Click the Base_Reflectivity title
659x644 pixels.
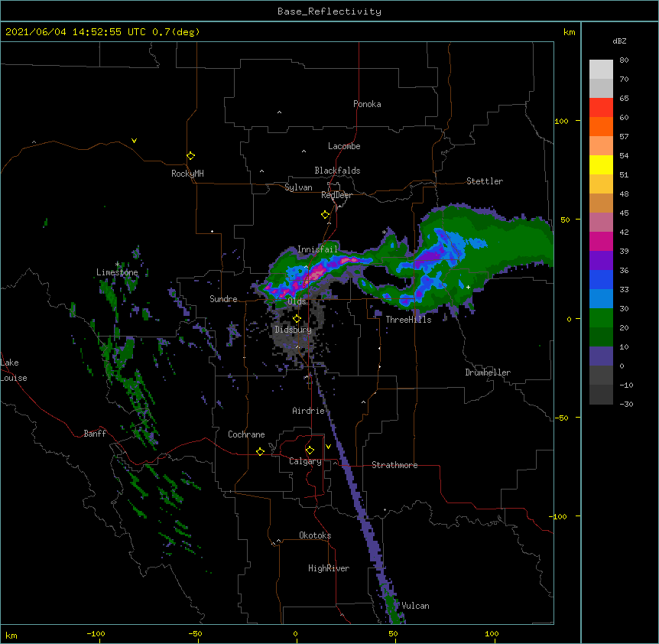pyautogui.click(x=329, y=11)
